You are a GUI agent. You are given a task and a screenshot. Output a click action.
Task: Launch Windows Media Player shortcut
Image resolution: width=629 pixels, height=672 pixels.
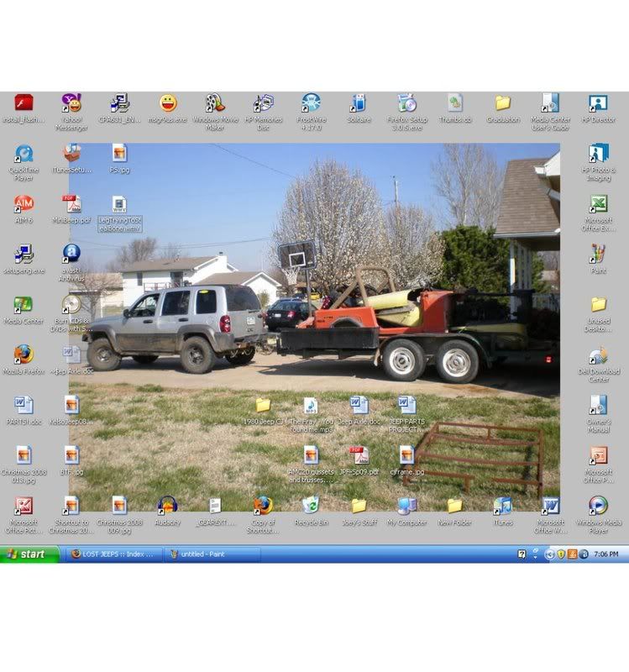pos(599,507)
